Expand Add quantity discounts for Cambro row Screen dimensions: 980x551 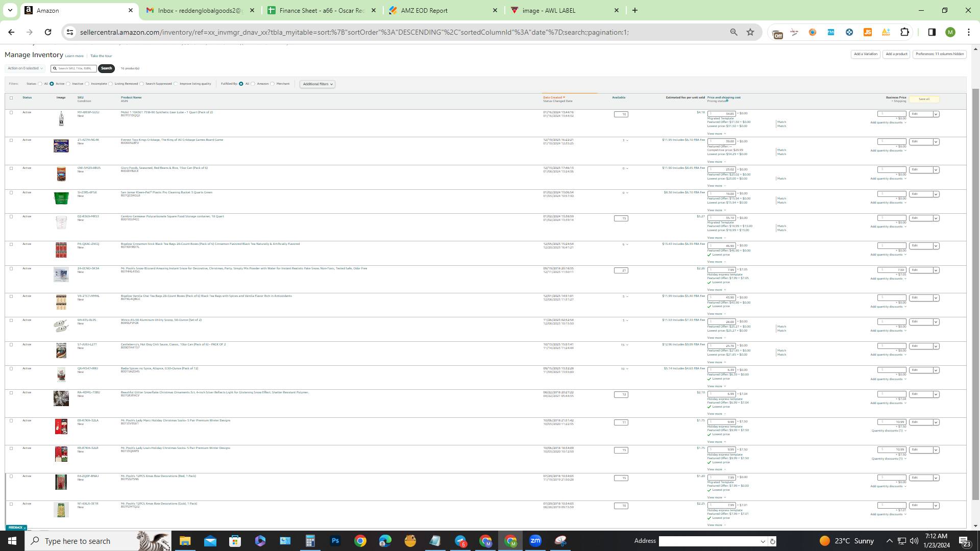[888, 227]
